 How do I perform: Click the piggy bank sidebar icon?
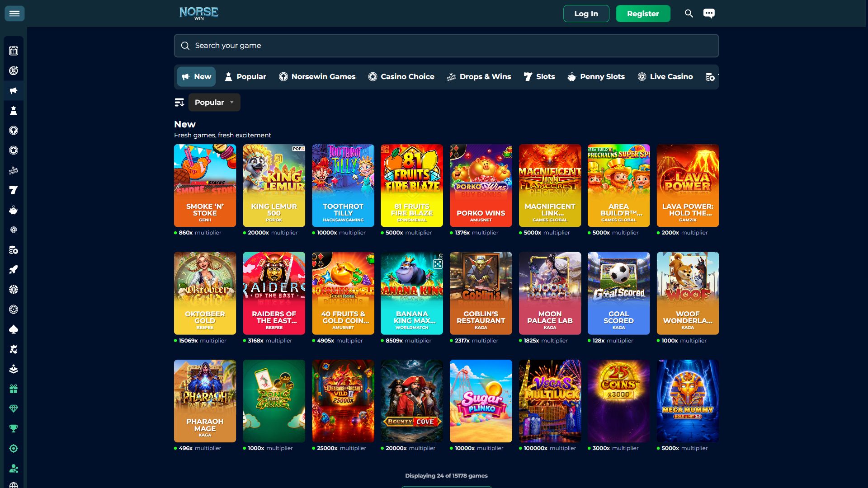pyautogui.click(x=14, y=210)
